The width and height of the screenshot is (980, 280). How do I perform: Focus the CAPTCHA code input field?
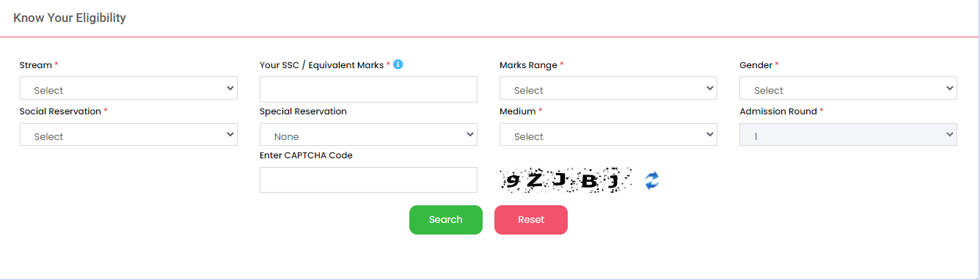[x=368, y=180]
